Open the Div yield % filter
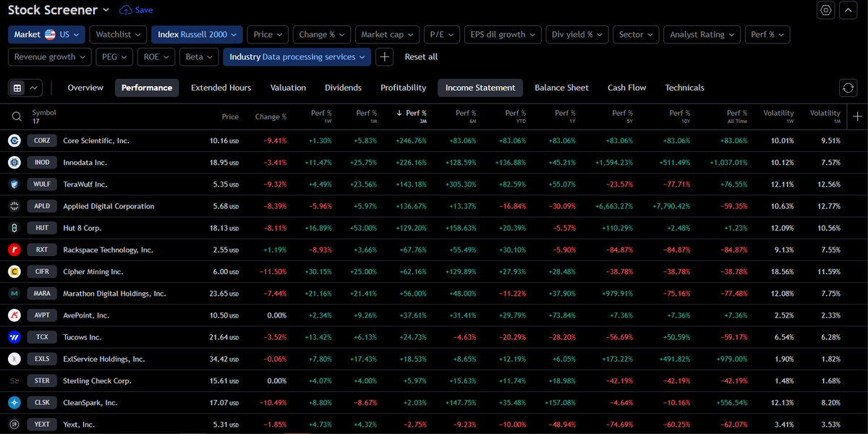 click(x=577, y=34)
